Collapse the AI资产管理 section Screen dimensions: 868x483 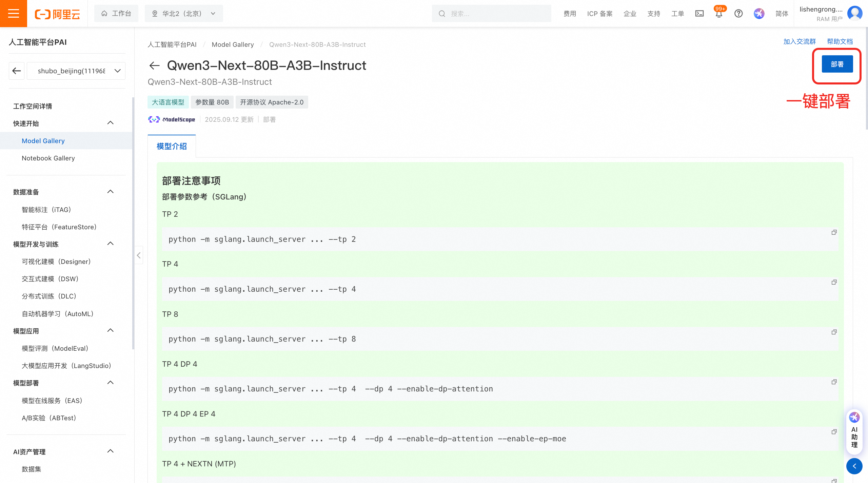tap(111, 451)
